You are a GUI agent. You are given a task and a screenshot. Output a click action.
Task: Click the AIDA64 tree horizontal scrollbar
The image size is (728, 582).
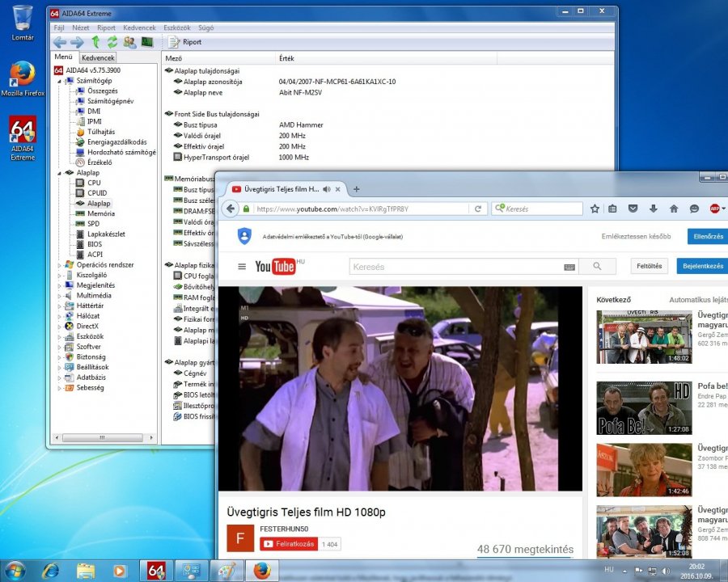[103, 437]
